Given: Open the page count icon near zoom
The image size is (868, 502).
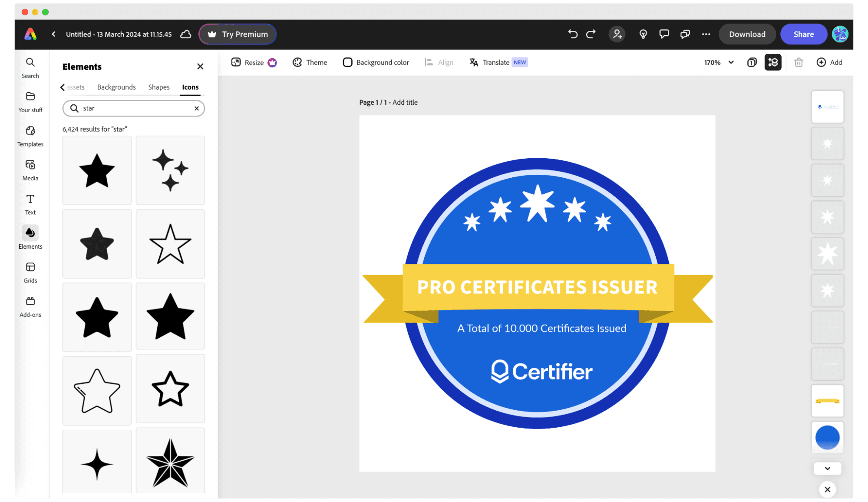Looking at the screenshot, I should [752, 62].
